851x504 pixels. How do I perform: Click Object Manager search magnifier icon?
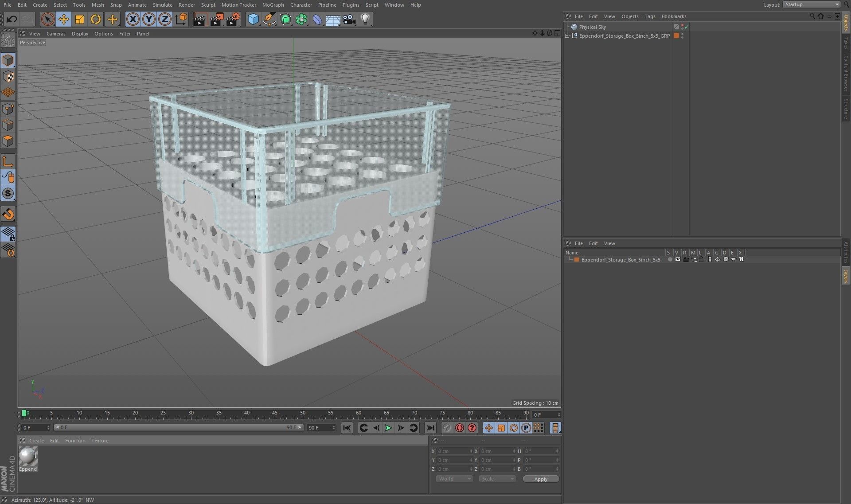click(x=812, y=16)
